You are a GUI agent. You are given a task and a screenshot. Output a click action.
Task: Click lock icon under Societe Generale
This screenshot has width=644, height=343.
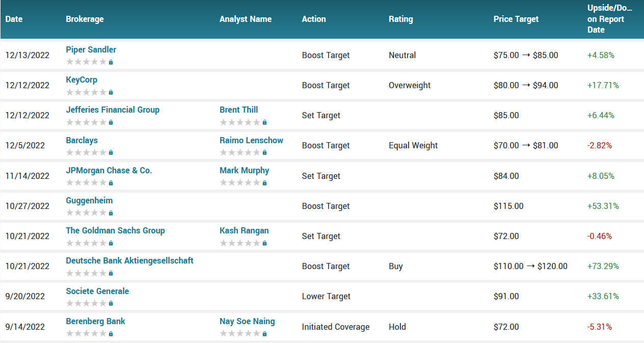111,303
